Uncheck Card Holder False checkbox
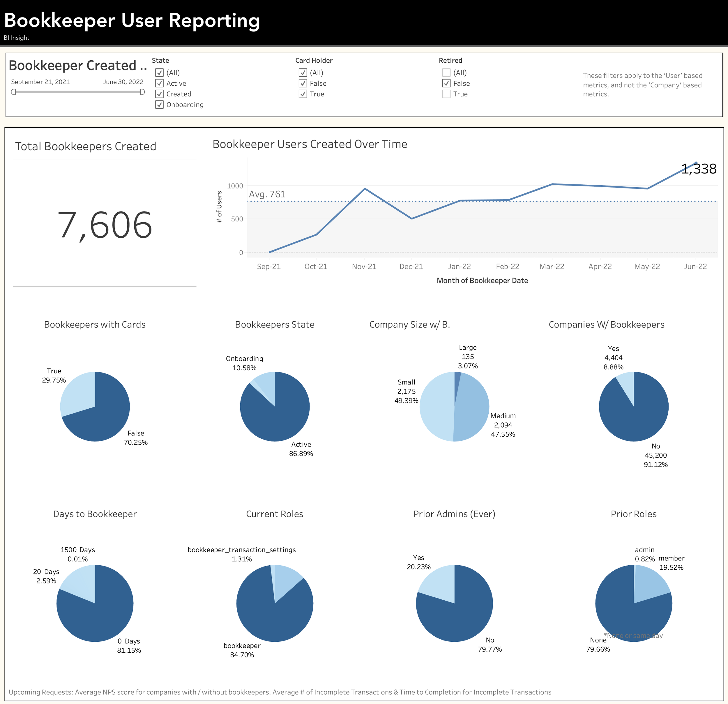728x704 pixels. point(303,83)
